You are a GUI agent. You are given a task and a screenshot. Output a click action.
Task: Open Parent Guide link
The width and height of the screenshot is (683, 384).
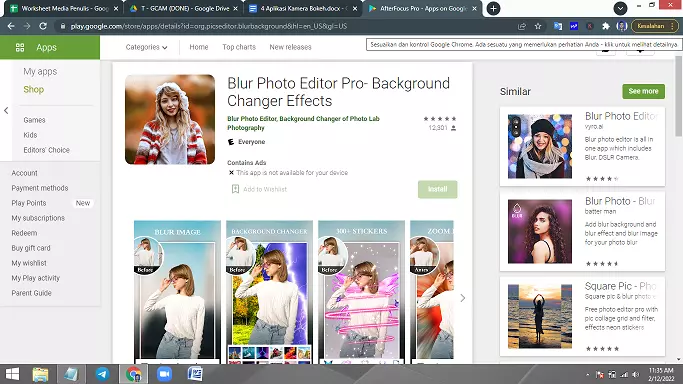coord(31,293)
